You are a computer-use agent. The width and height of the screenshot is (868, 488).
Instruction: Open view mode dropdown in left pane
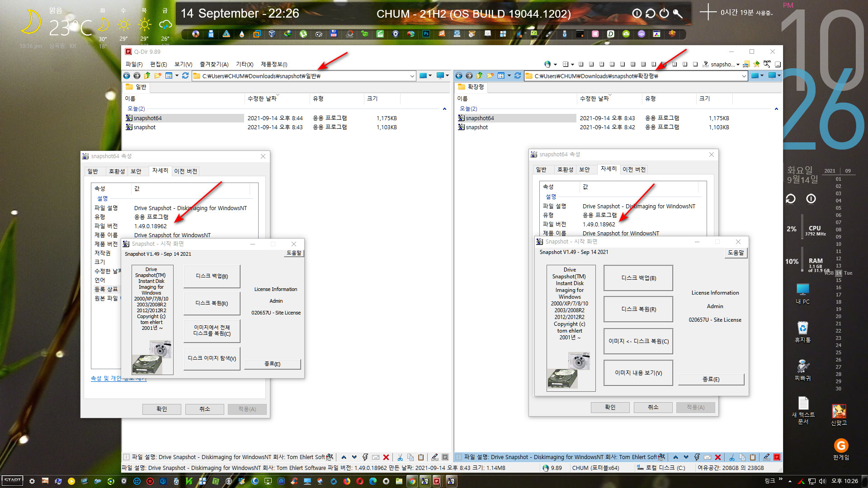click(x=177, y=76)
